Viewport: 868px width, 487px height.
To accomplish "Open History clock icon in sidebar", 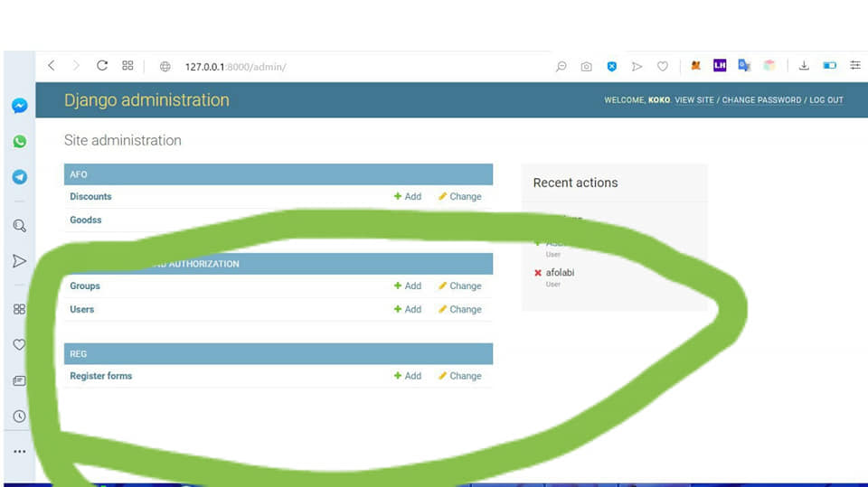I will [19, 417].
